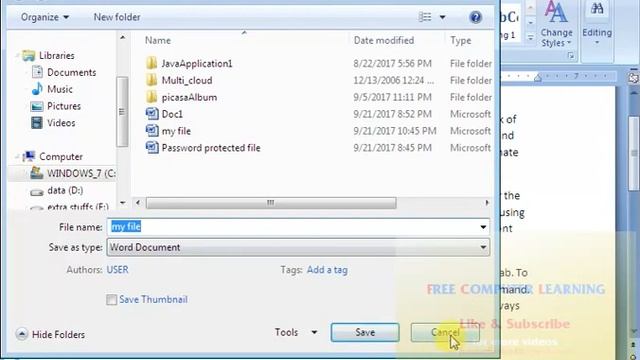Open the Pictures library

coord(64,106)
